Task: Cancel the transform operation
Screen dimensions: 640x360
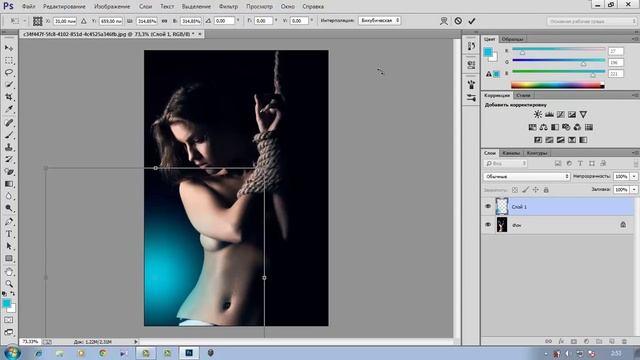Action: click(458, 21)
